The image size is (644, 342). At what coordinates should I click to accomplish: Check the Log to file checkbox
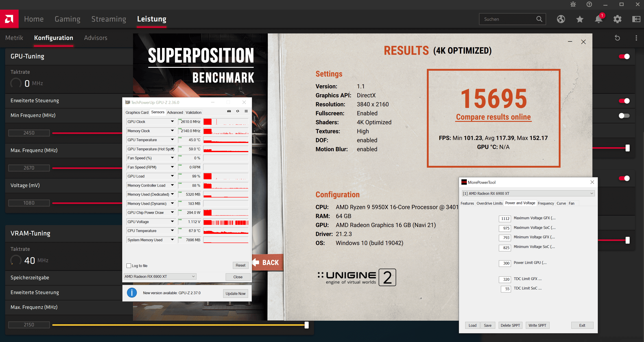129,266
